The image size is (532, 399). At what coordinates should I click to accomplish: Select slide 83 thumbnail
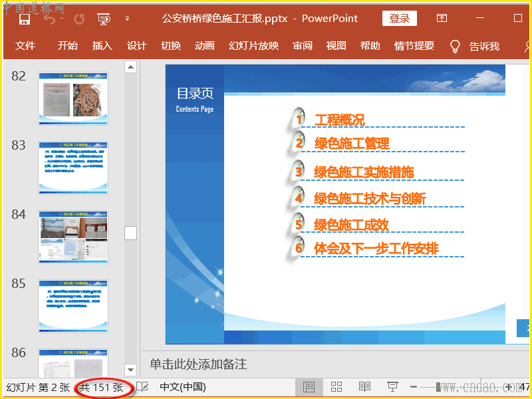(73, 168)
